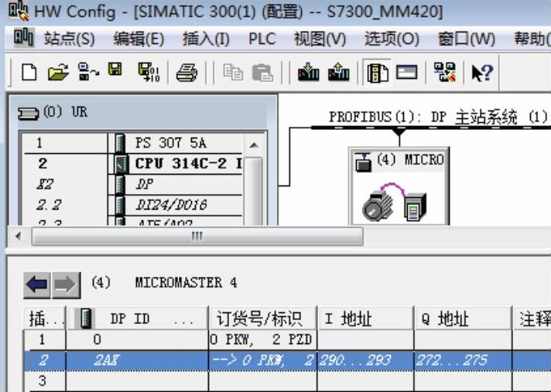551x392 pixels.
Task: Open the 编辑(E) menu
Action: point(139,38)
